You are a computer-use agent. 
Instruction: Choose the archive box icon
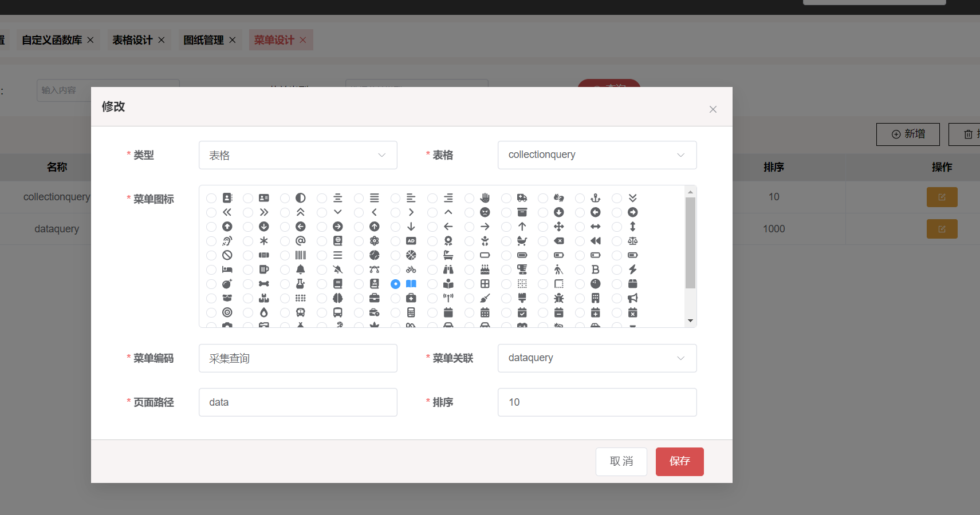click(x=522, y=212)
